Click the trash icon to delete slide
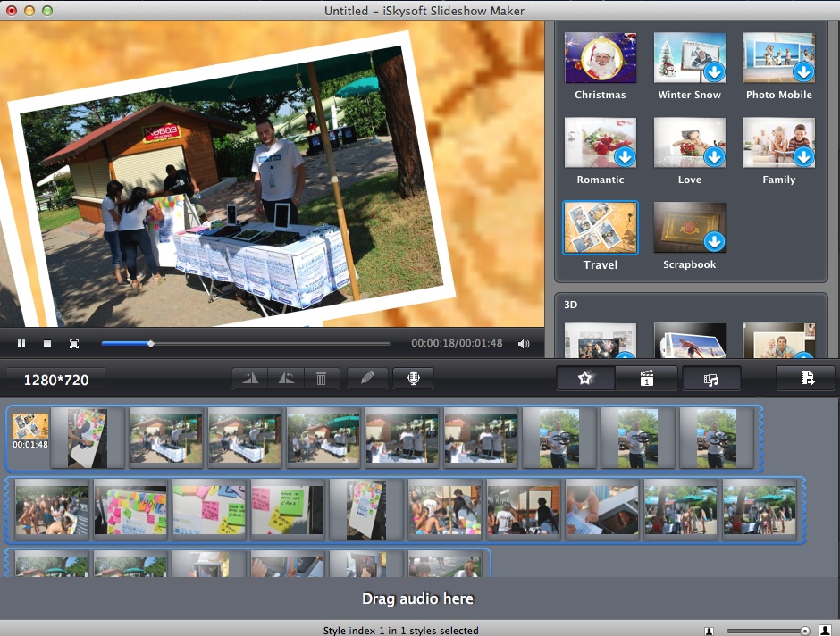The height and width of the screenshot is (636, 840). point(322,378)
